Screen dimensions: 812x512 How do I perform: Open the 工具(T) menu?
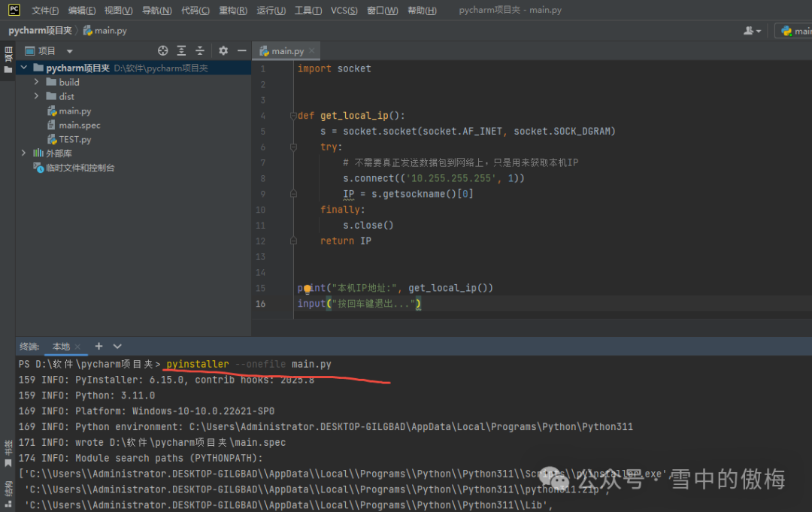(308, 11)
